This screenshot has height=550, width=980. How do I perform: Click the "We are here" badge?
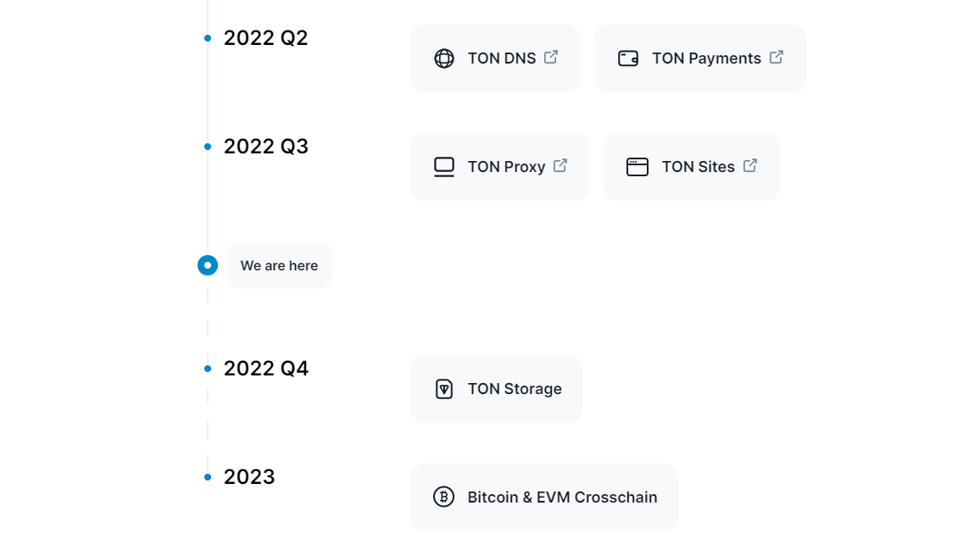click(280, 265)
